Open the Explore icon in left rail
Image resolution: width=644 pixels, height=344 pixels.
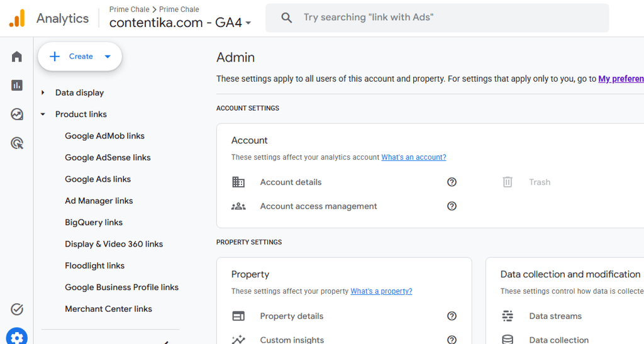pyautogui.click(x=17, y=114)
